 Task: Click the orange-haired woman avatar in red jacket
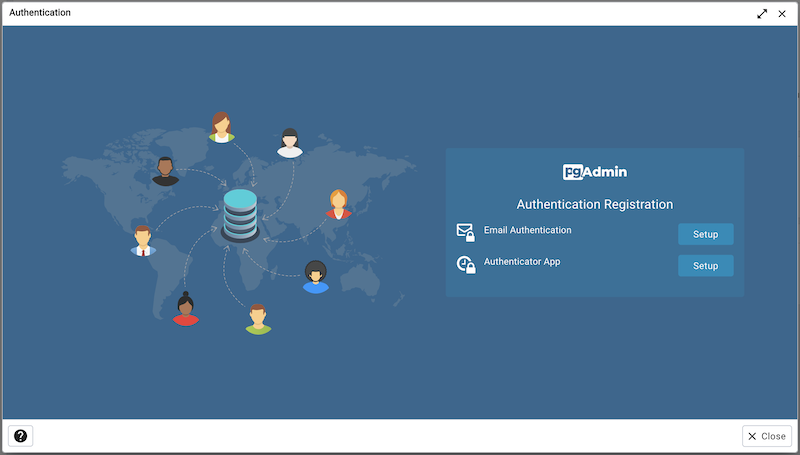click(338, 205)
